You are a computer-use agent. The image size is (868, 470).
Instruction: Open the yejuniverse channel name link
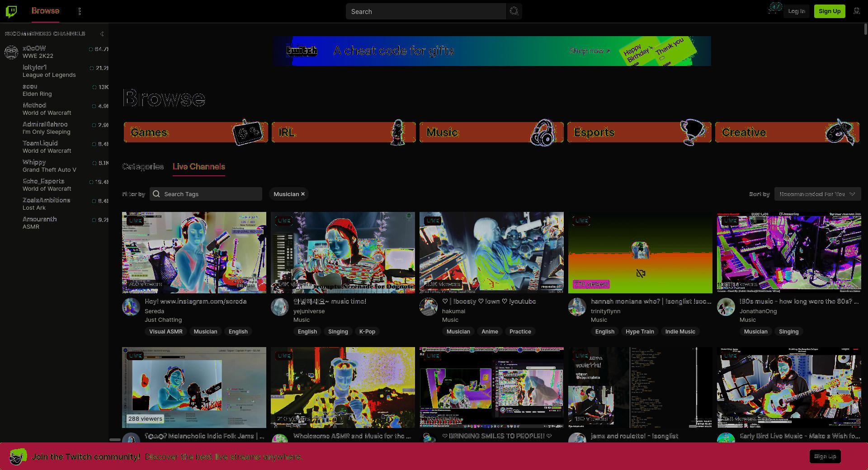309,311
